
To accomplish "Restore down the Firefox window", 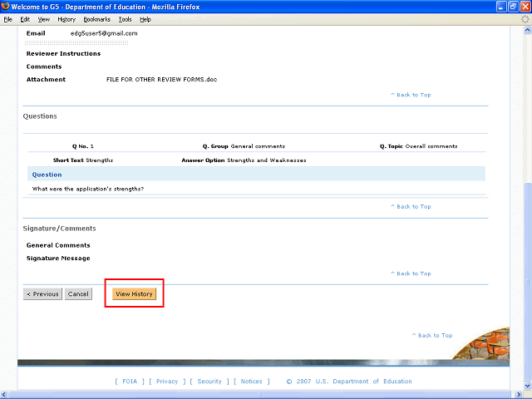I will tap(514, 7).
